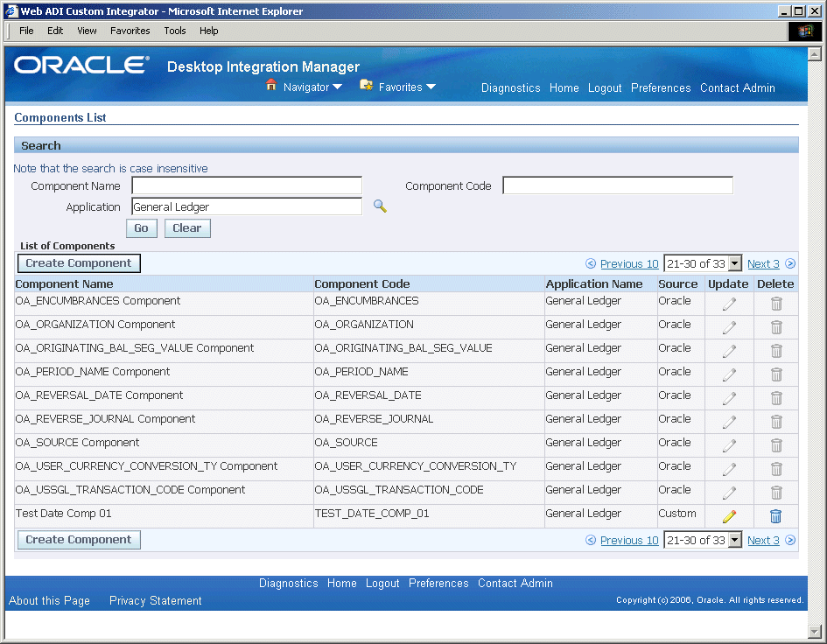
Task: Open the Tools menu
Action: (174, 31)
